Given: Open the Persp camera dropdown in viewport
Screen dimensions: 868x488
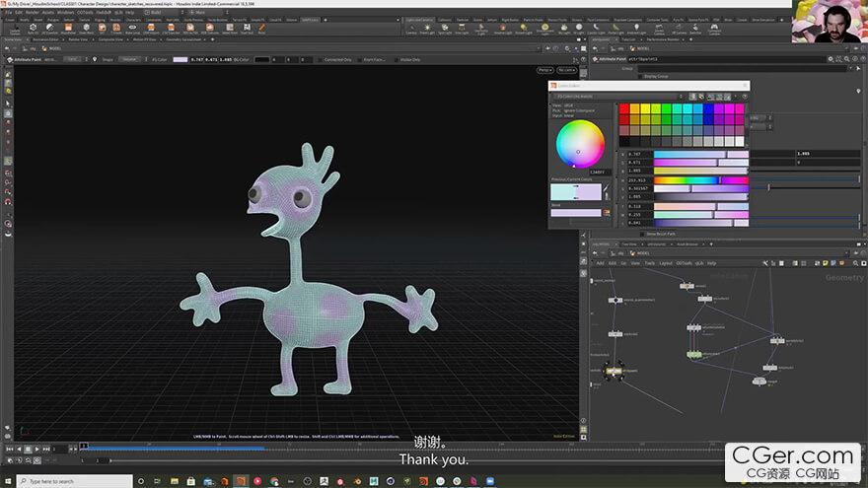Looking at the screenshot, I should pyautogui.click(x=544, y=70).
